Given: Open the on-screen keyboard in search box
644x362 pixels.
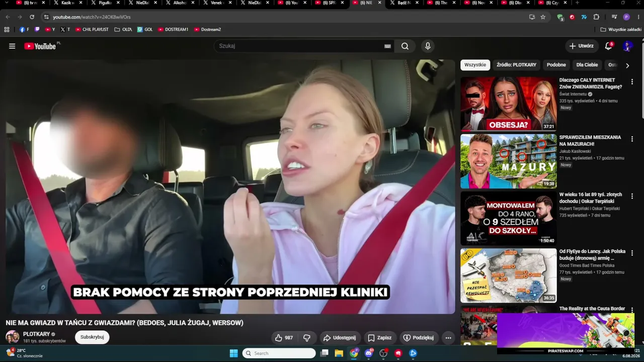Looking at the screenshot, I should (x=387, y=46).
